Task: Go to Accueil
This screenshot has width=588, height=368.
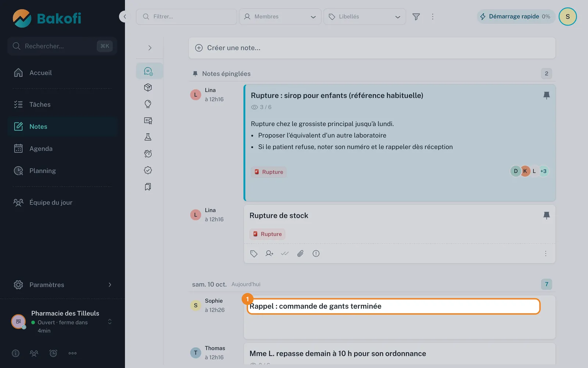Action: pos(62,73)
